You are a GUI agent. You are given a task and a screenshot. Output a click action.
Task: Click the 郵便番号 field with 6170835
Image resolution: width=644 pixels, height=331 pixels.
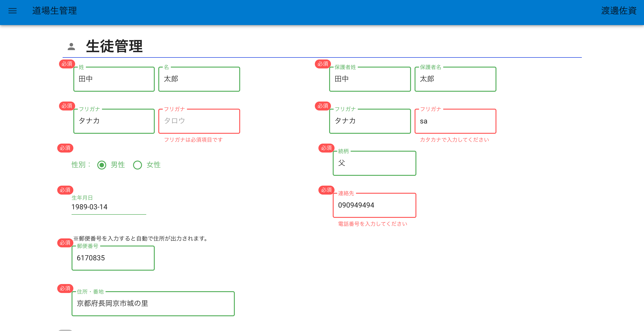click(x=113, y=258)
